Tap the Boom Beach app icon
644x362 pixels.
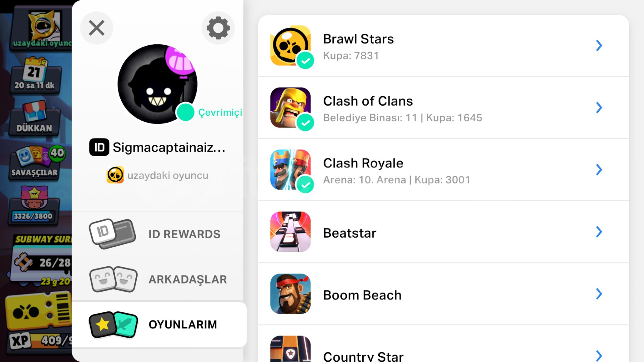pyautogui.click(x=290, y=294)
